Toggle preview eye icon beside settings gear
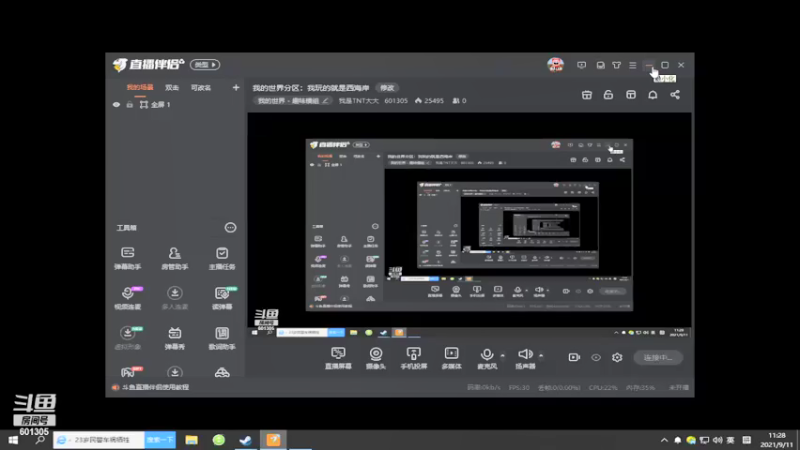Image resolution: width=800 pixels, height=450 pixels. coord(595,357)
